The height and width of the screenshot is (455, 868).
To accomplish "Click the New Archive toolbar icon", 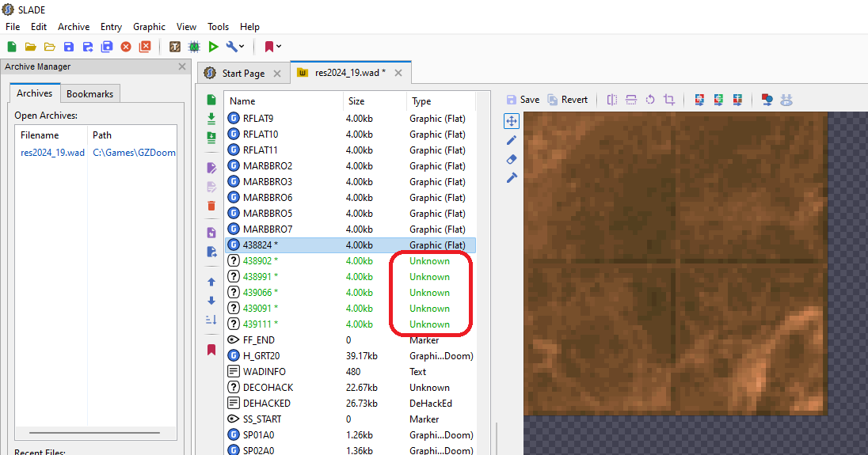I will [x=12, y=47].
